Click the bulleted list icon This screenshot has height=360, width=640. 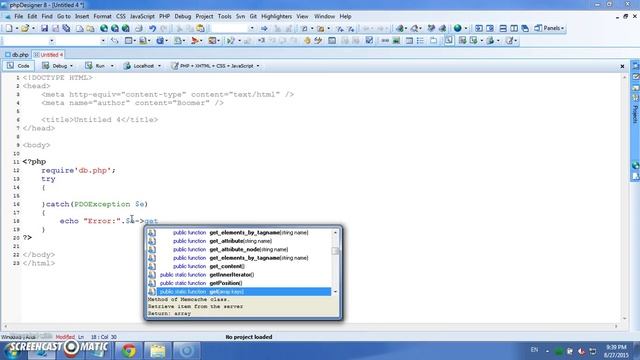tap(420, 40)
